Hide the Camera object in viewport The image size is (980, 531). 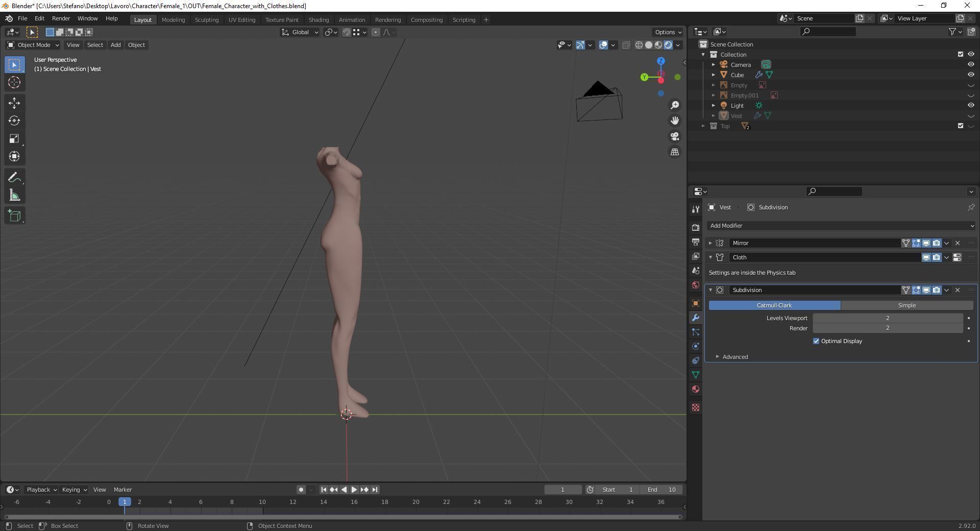point(971,65)
